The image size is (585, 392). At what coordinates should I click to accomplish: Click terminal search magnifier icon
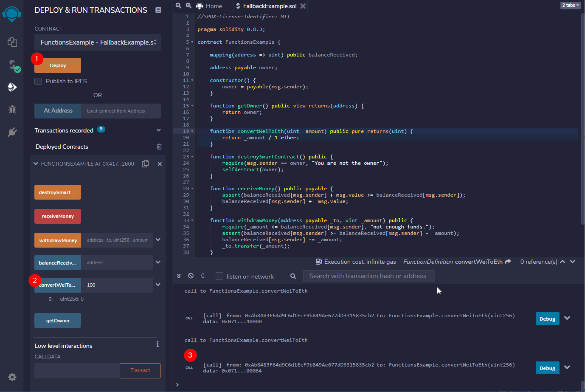click(293, 276)
